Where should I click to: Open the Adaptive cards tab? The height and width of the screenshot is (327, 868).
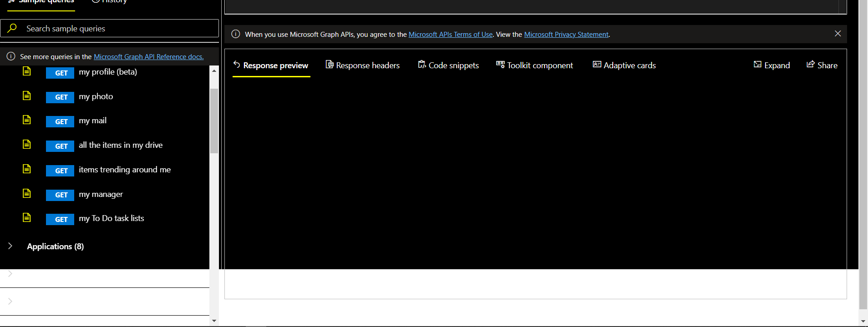624,65
